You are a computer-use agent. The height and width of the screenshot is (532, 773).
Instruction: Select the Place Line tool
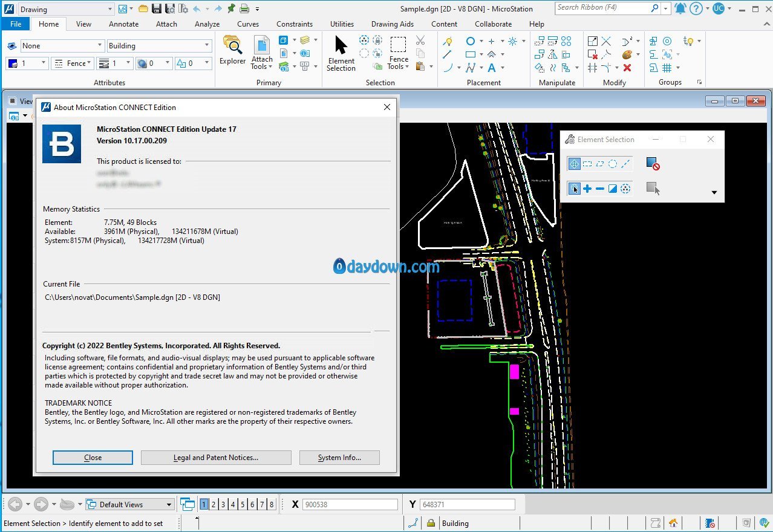(447, 54)
